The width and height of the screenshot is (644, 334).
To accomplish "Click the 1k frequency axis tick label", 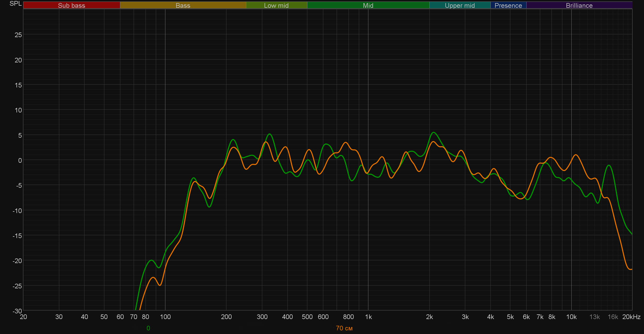I will pos(368,317).
